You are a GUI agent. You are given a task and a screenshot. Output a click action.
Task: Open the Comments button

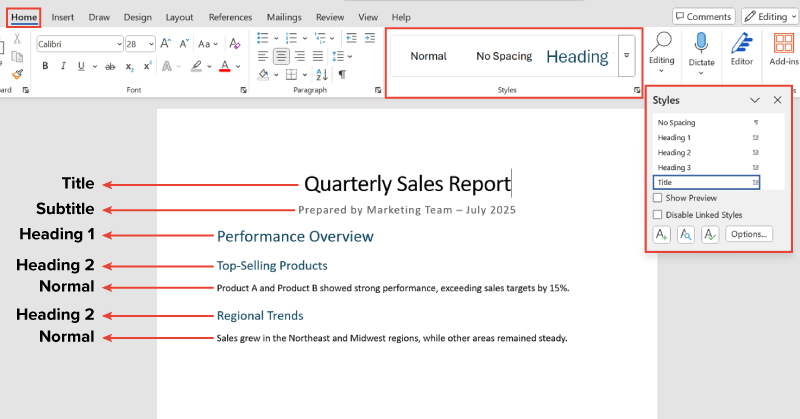tap(702, 17)
